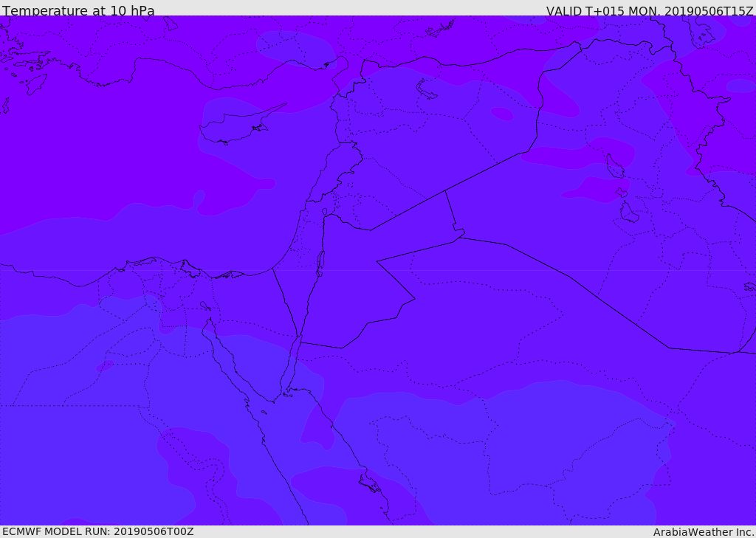Click the 'ECMWF MODEL RUN: 20190506T00Z' text

coord(98,531)
